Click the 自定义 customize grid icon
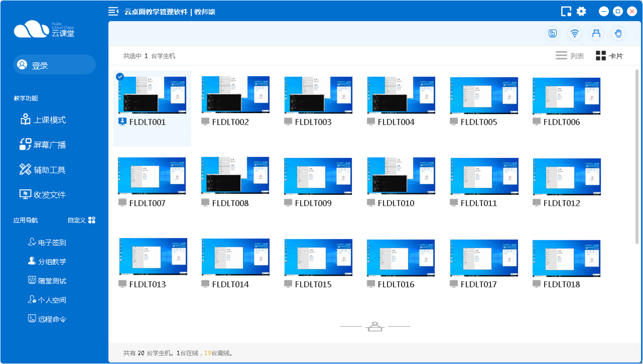This screenshot has width=643, height=364. point(91,220)
